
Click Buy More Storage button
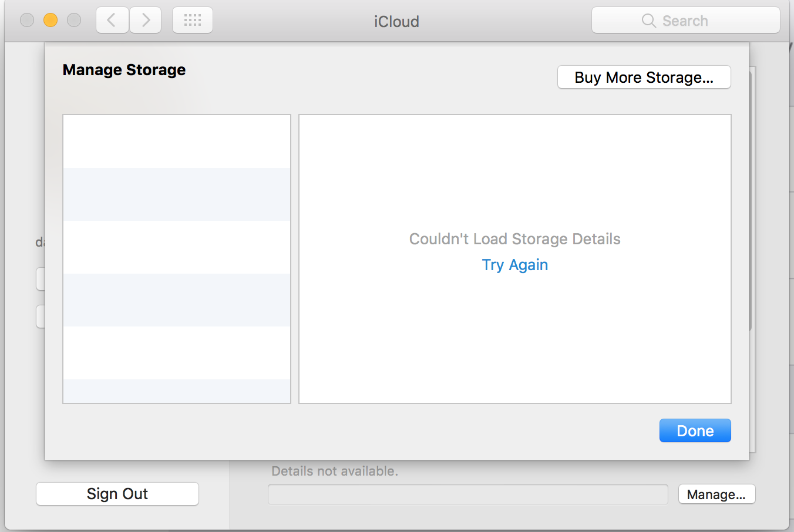tap(644, 78)
